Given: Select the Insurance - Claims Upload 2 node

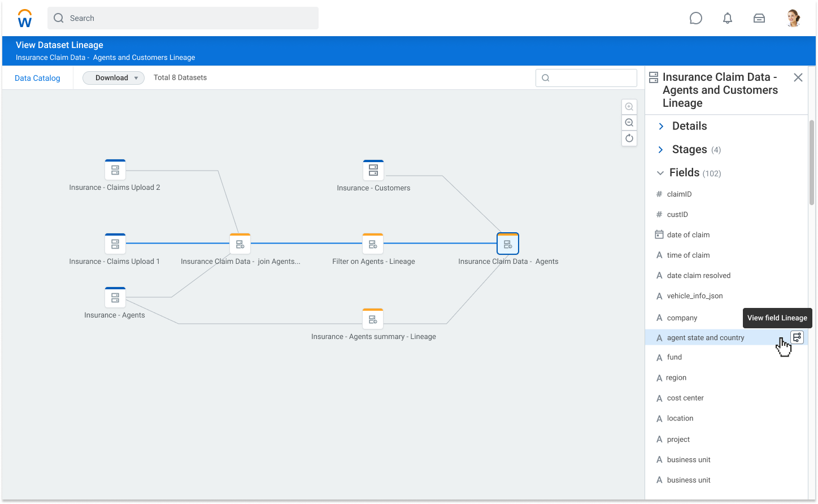Looking at the screenshot, I should tap(115, 170).
